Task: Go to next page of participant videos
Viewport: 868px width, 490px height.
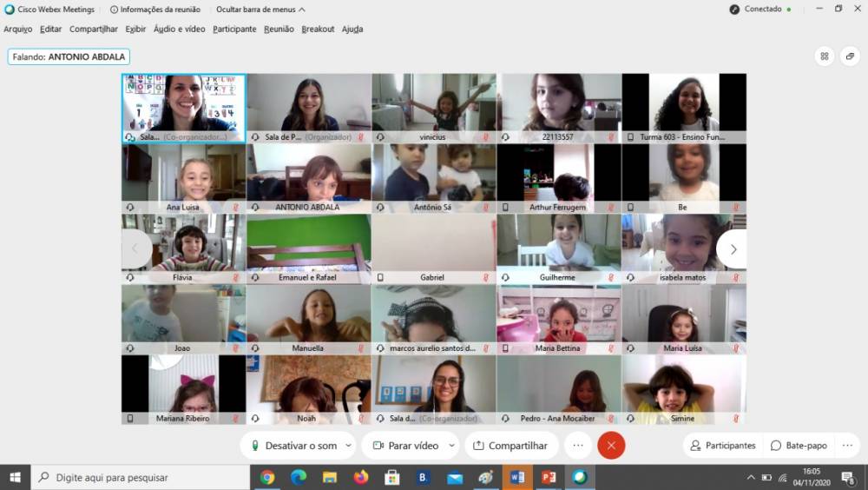Action: point(733,249)
